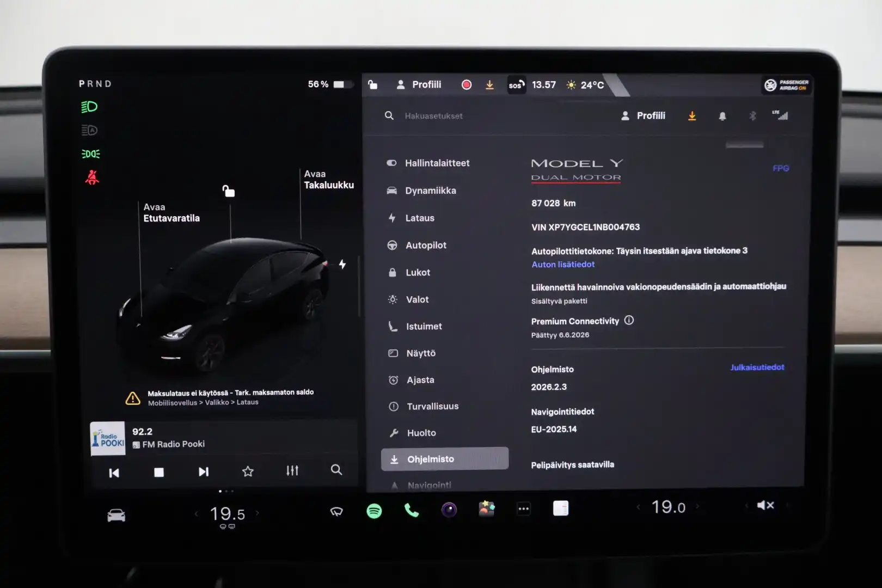Tap the parking lights indicator icon
This screenshot has width=882, height=588.
90,154
